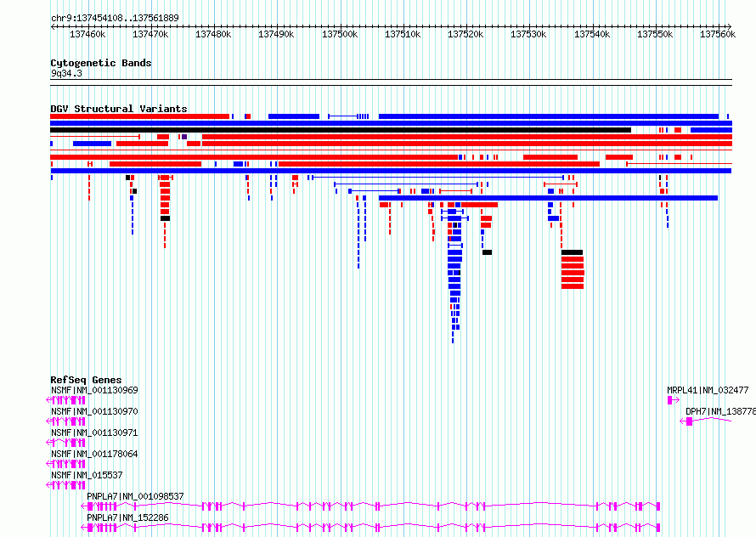Viewport: 756px width, 537px height.
Task: Open PNPLA7|NM_001098537 gene label
Action: [x=135, y=496]
